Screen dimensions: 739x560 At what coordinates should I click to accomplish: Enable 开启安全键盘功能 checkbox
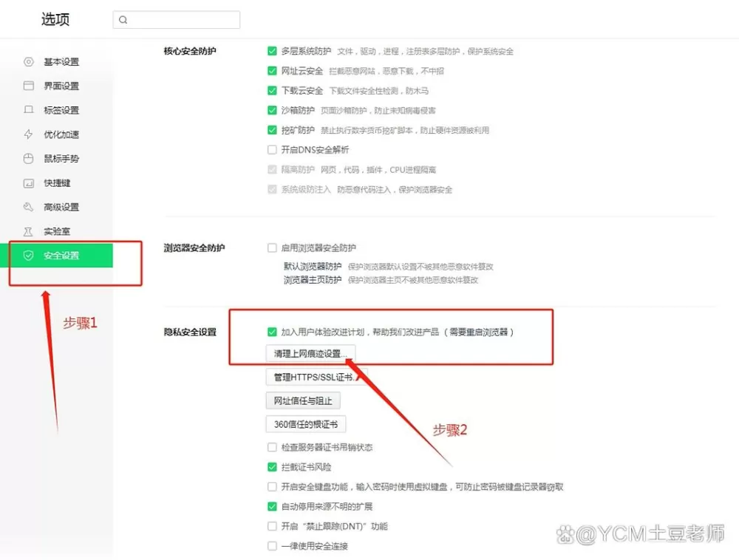coord(272,487)
